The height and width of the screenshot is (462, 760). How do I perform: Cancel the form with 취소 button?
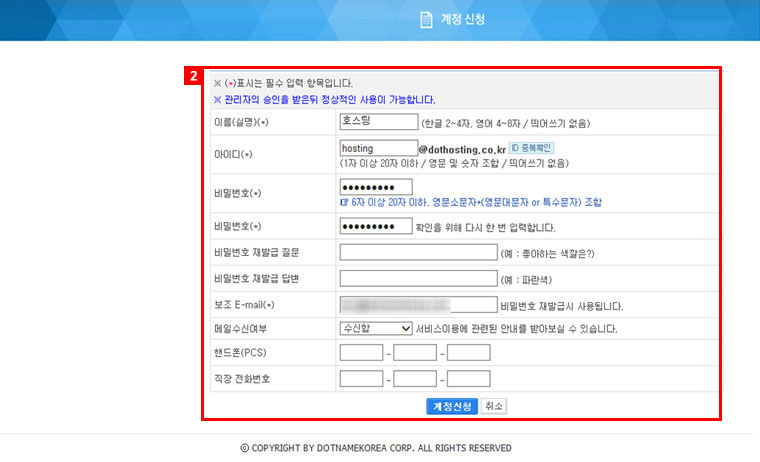(494, 406)
